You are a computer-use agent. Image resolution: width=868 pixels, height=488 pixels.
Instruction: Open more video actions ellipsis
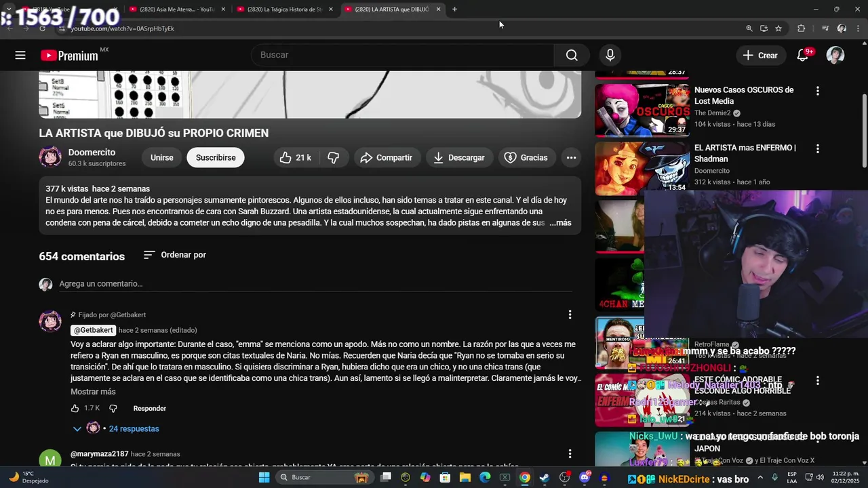pos(571,157)
